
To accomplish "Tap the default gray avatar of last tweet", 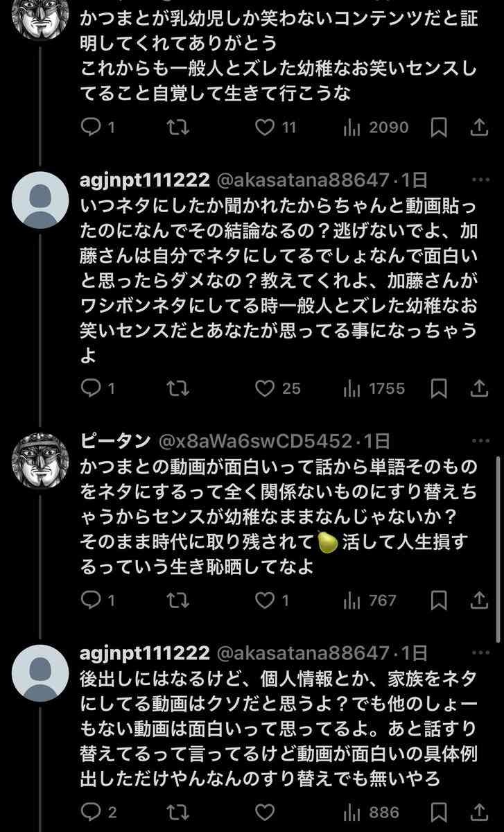I will click(41, 673).
